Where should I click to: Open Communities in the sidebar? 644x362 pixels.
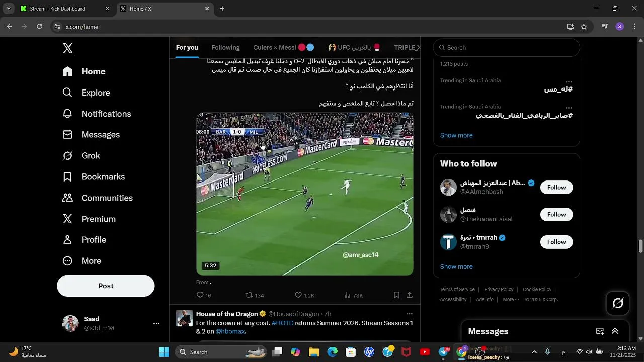(x=98, y=198)
